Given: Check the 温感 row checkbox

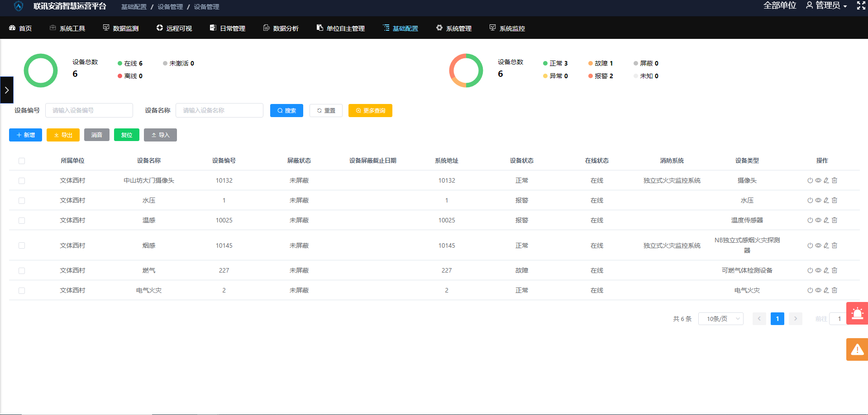Looking at the screenshot, I should click(x=22, y=221).
